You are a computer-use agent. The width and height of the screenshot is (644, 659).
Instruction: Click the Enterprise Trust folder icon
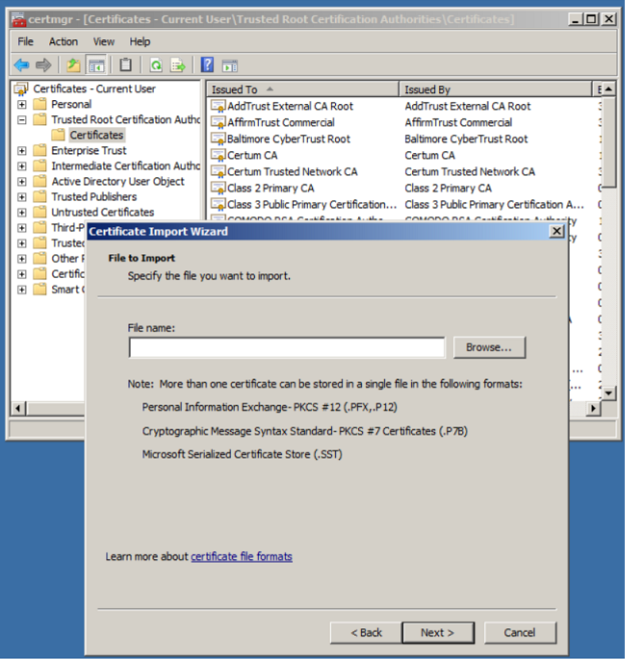40,150
